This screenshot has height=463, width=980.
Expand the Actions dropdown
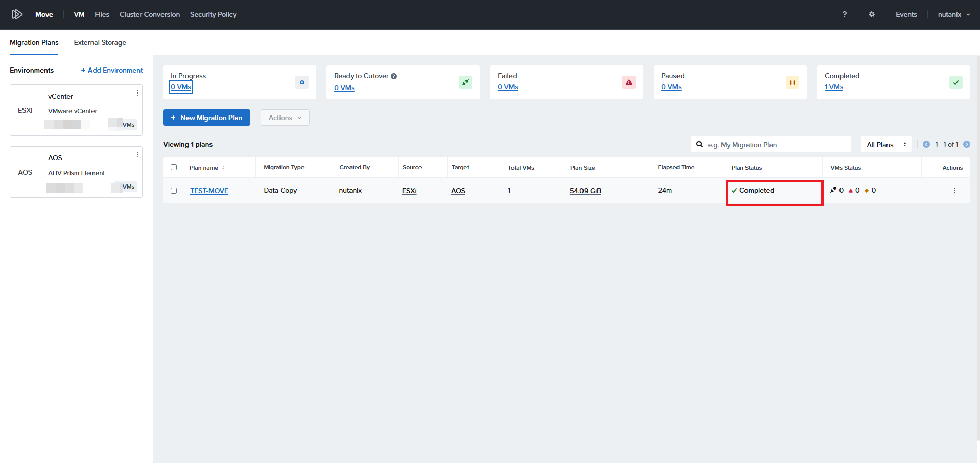pyautogui.click(x=285, y=118)
